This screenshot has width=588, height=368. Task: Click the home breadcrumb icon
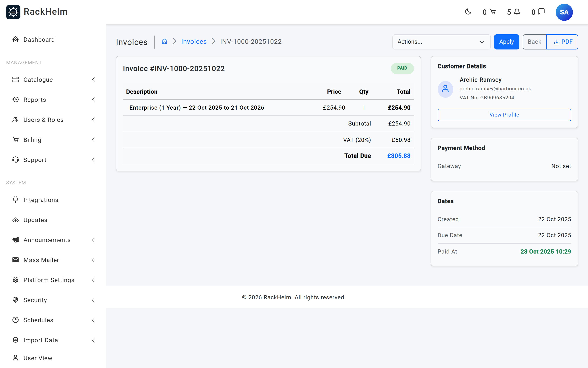[165, 42]
